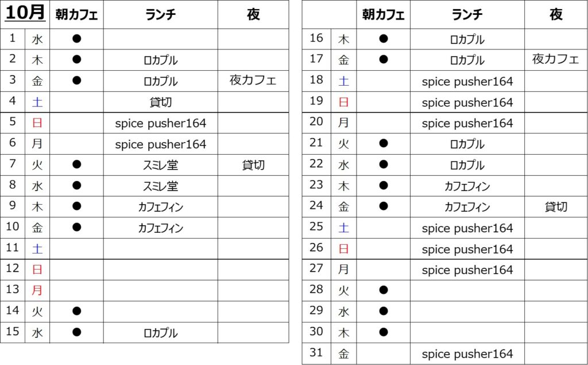Select スミレ堂 lunch on October 8
This screenshot has width=588, height=365.
pyautogui.click(x=160, y=186)
